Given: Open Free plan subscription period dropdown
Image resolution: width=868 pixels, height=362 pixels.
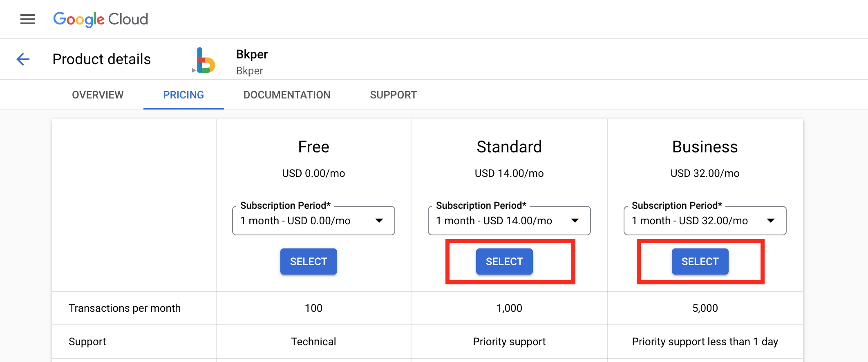Looking at the screenshot, I should [x=313, y=221].
